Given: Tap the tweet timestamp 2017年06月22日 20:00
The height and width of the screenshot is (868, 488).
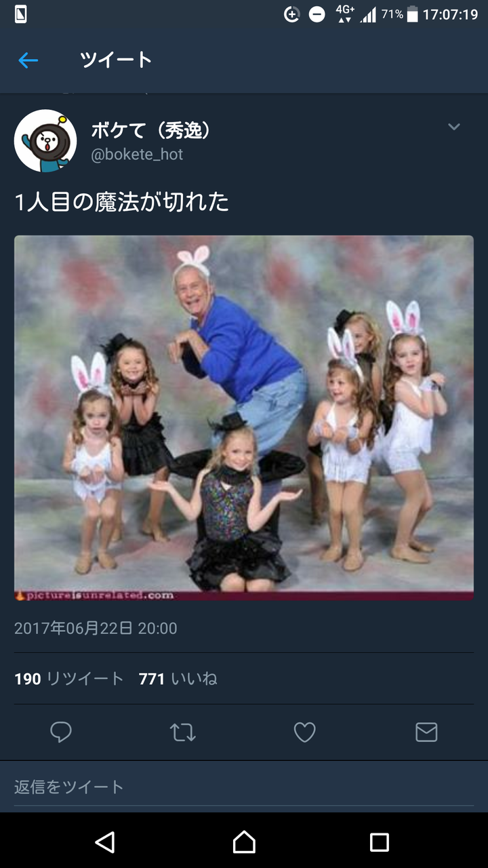Looking at the screenshot, I should click(96, 629).
